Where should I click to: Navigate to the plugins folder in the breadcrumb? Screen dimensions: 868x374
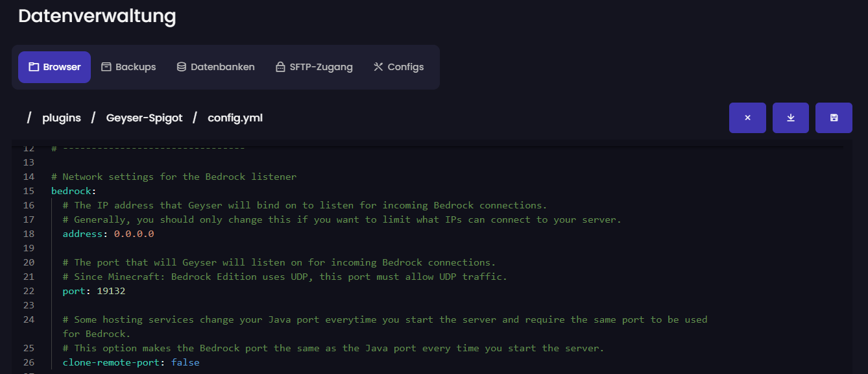click(x=62, y=118)
